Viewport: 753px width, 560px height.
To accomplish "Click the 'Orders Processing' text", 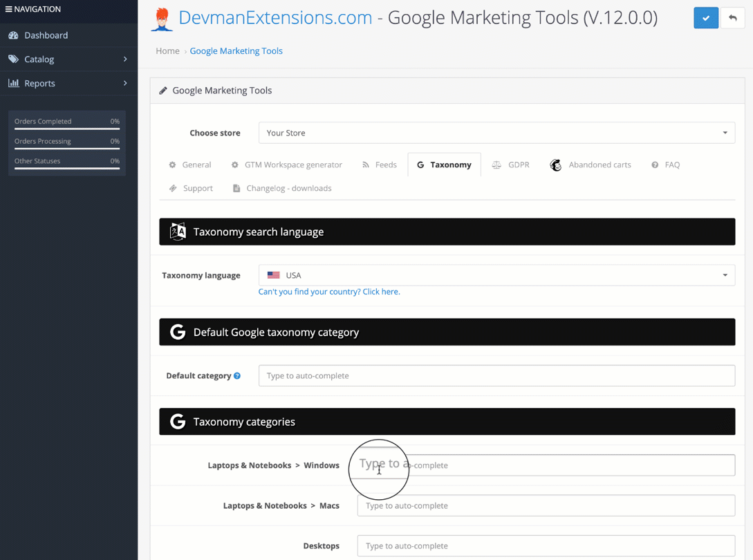I will [x=43, y=141].
